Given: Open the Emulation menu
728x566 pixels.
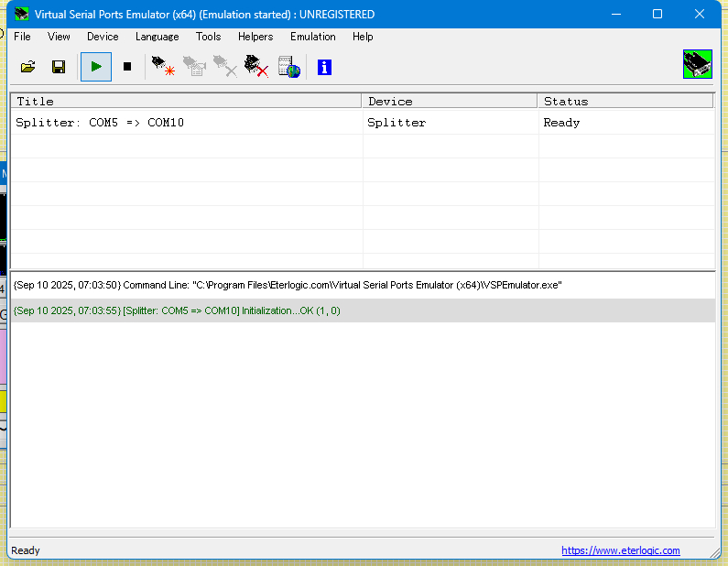Looking at the screenshot, I should [x=313, y=37].
